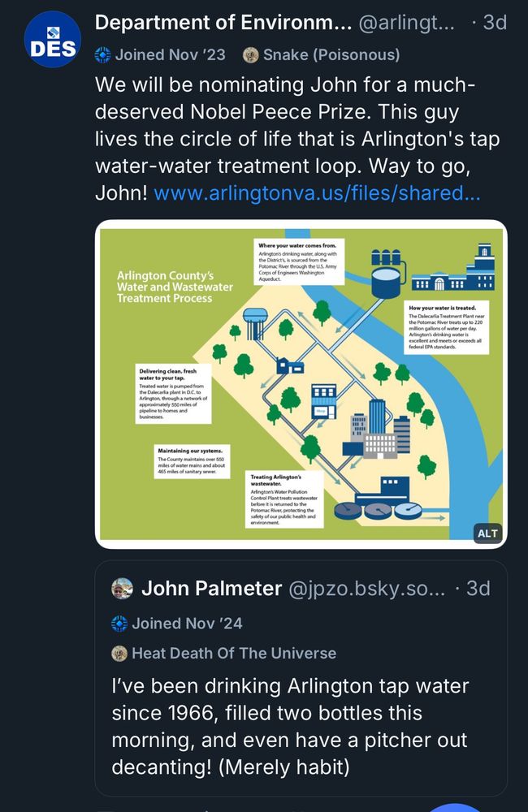The height and width of the screenshot is (812, 528).
Task: Enlarge the Arlington water treatment infographic
Action: 301,382
